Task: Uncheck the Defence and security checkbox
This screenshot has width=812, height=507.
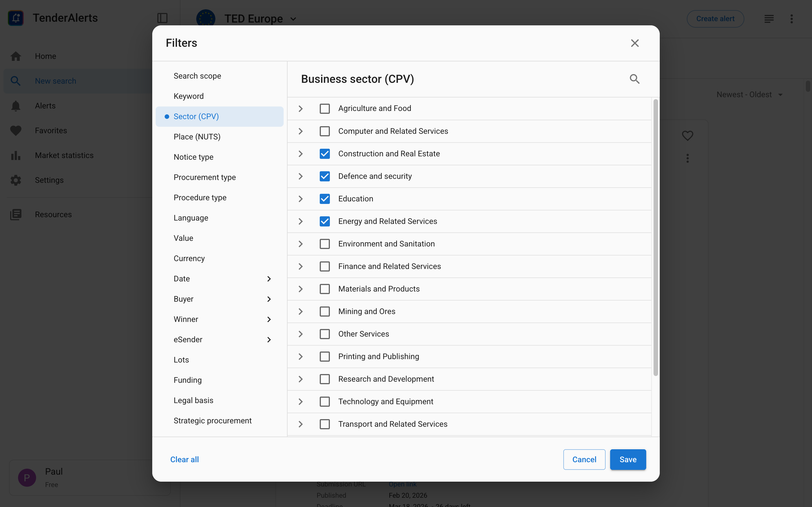Action: tap(325, 176)
